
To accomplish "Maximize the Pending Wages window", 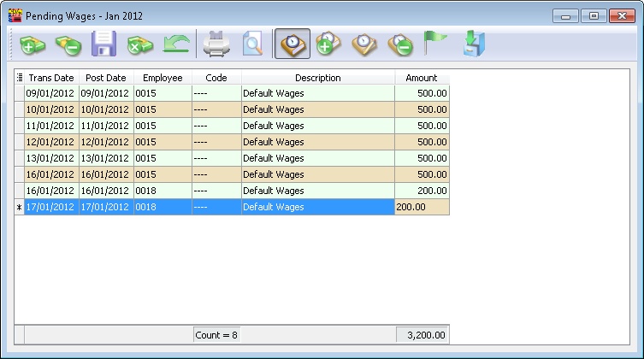I will (x=594, y=16).
